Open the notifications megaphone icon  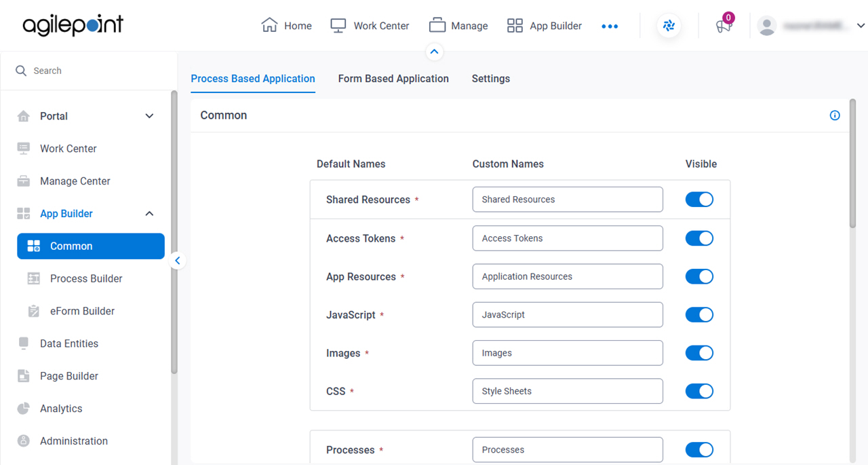point(724,26)
